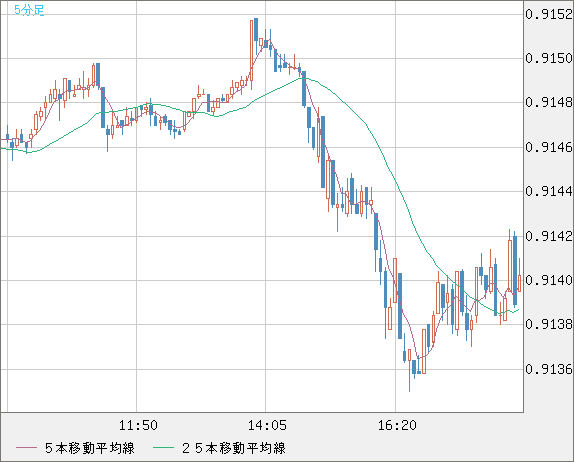The width and height of the screenshot is (574, 462).
Task: Click the 5本移動平均線 legend label
Action: coord(90,448)
